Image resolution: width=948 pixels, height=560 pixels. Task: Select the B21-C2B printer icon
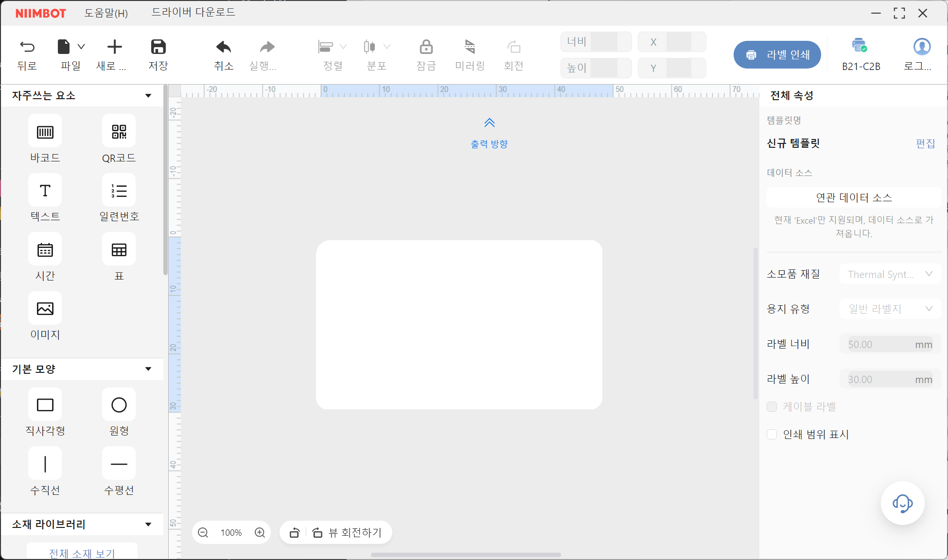(x=860, y=46)
